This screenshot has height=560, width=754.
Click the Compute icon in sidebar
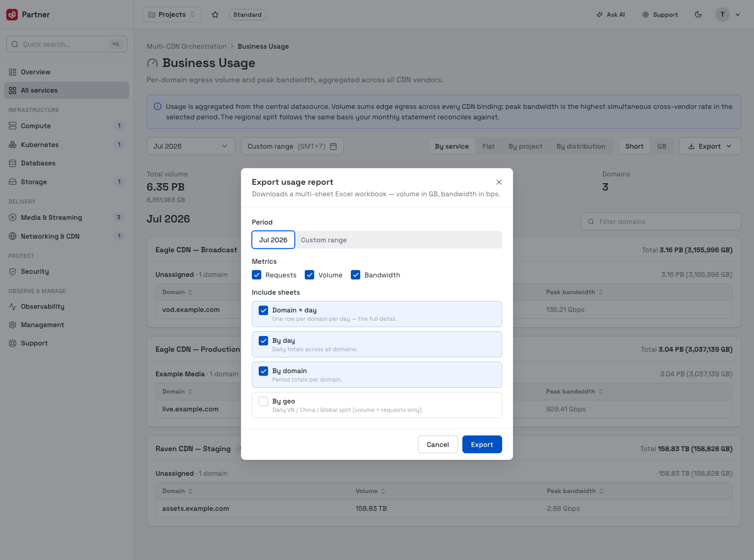tap(13, 126)
